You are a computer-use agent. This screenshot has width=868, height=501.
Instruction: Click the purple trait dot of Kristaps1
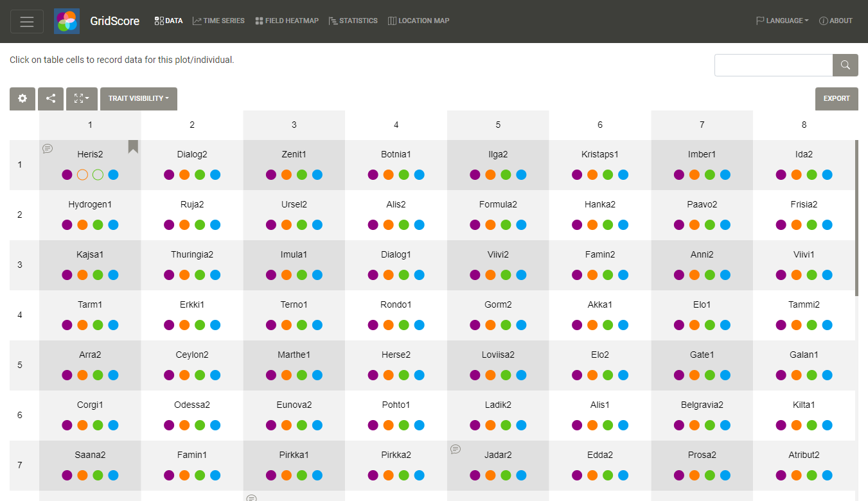577,175
